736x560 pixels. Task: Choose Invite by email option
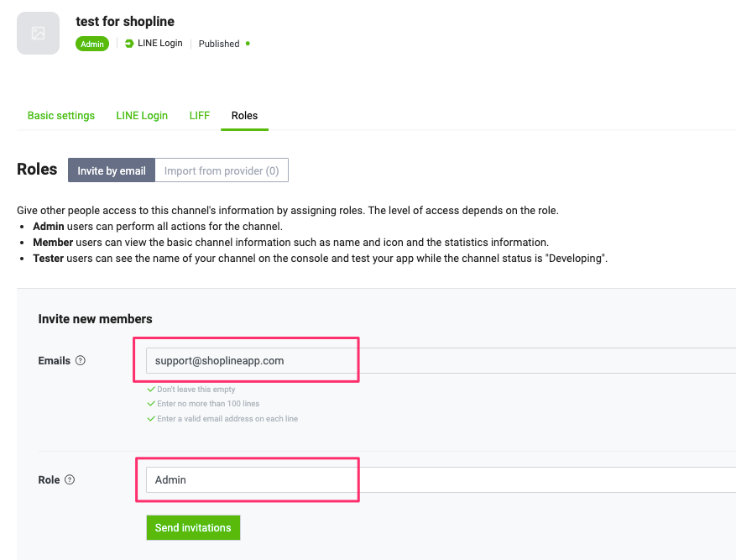tap(112, 170)
